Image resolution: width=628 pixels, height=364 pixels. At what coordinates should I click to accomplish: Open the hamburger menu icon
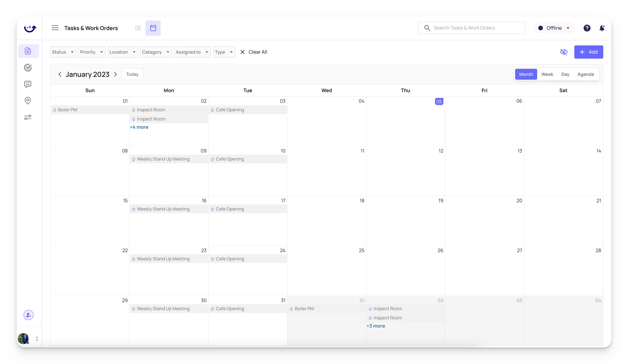tap(55, 28)
